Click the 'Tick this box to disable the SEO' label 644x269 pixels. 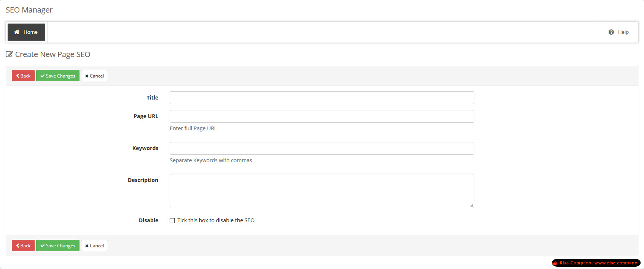(216, 220)
